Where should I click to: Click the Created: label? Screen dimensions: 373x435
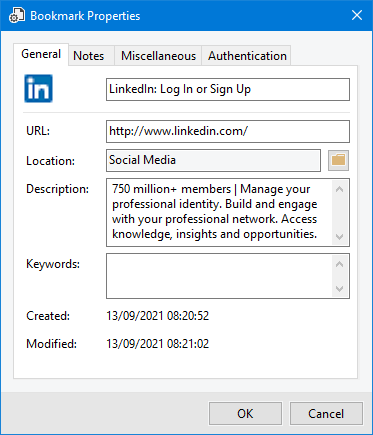coord(48,316)
